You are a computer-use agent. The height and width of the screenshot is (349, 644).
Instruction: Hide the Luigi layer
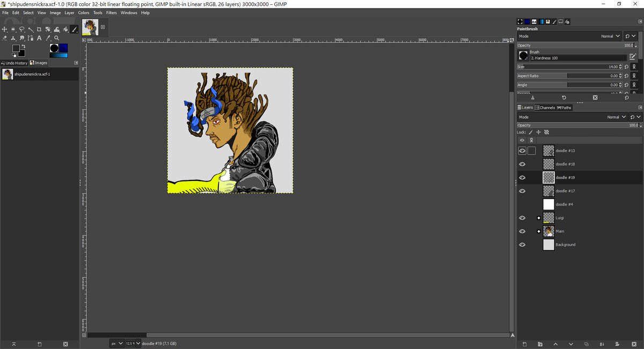pos(522,218)
